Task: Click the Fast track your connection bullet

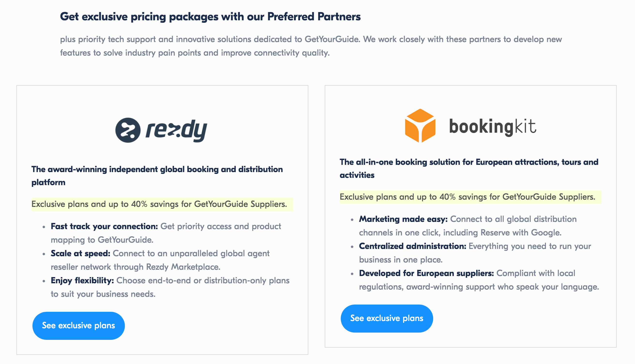Action: click(x=166, y=233)
